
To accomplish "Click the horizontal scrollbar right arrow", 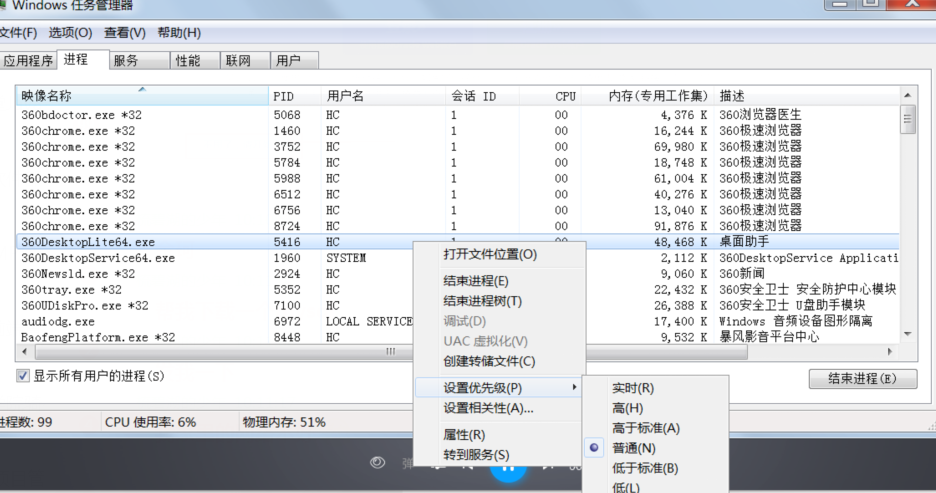I will [890, 352].
